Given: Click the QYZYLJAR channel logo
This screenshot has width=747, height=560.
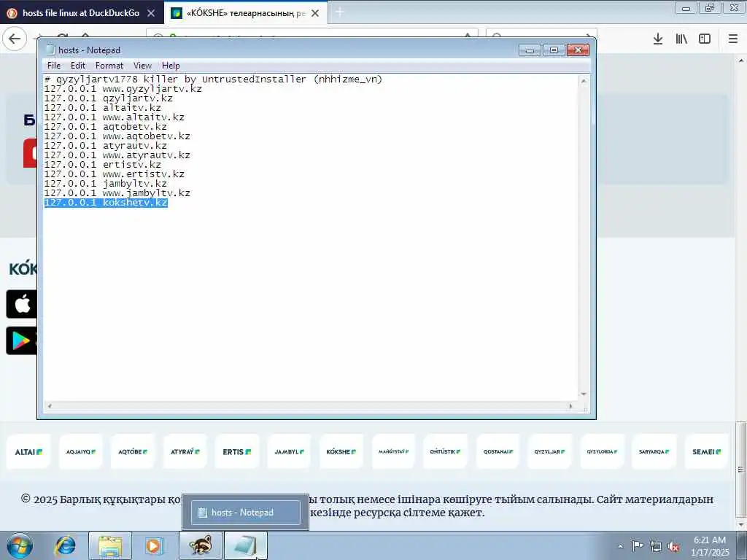Looking at the screenshot, I should click(x=550, y=451).
